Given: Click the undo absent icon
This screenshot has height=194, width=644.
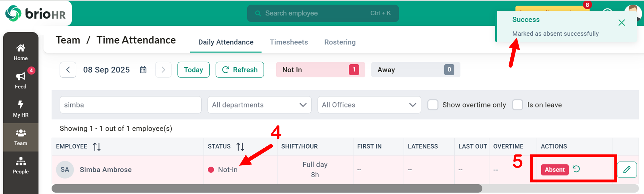Looking at the screenshot, I should pos(576,169).
